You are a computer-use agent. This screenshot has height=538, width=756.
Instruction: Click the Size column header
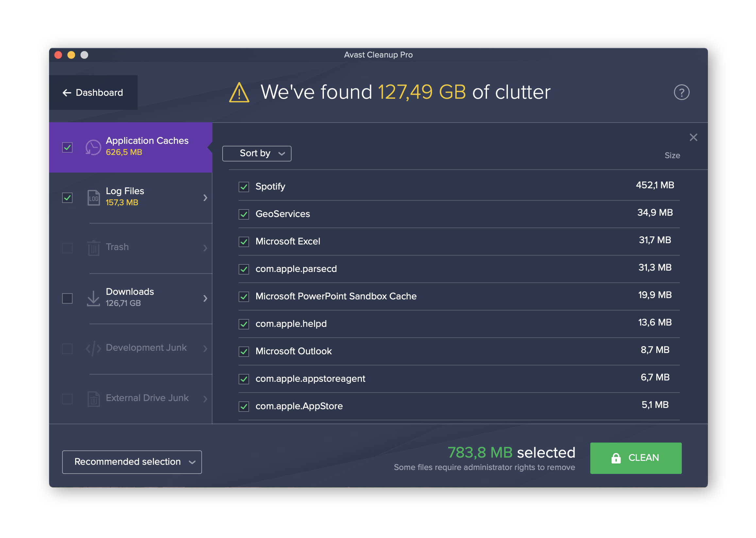coord(672,155)
